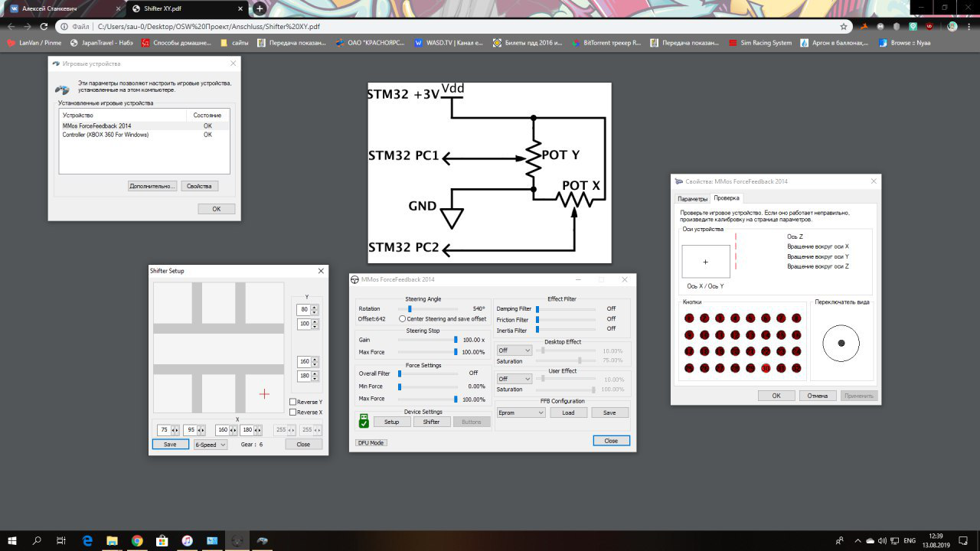This screenshot has width=980, height=551.
Task: Open iTunes from the taskbar
Action: click(187, 541)
